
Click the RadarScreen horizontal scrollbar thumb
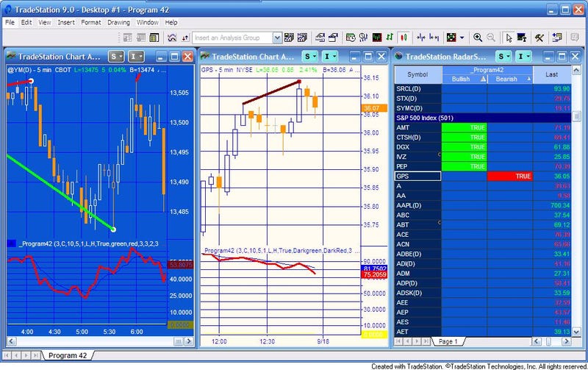click(x=548, y=341)
